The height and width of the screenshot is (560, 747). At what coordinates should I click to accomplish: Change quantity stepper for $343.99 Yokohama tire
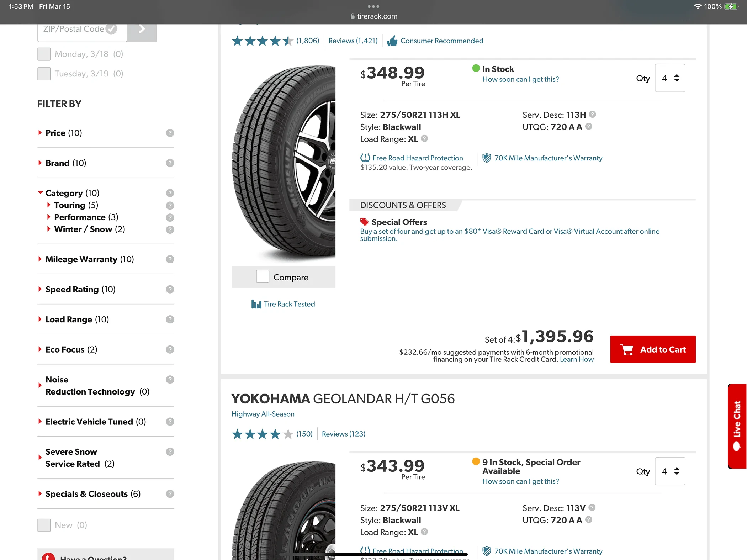670,471
